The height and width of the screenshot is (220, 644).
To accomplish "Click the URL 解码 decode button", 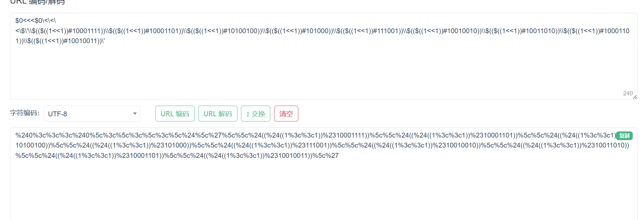I will point(217,114).
